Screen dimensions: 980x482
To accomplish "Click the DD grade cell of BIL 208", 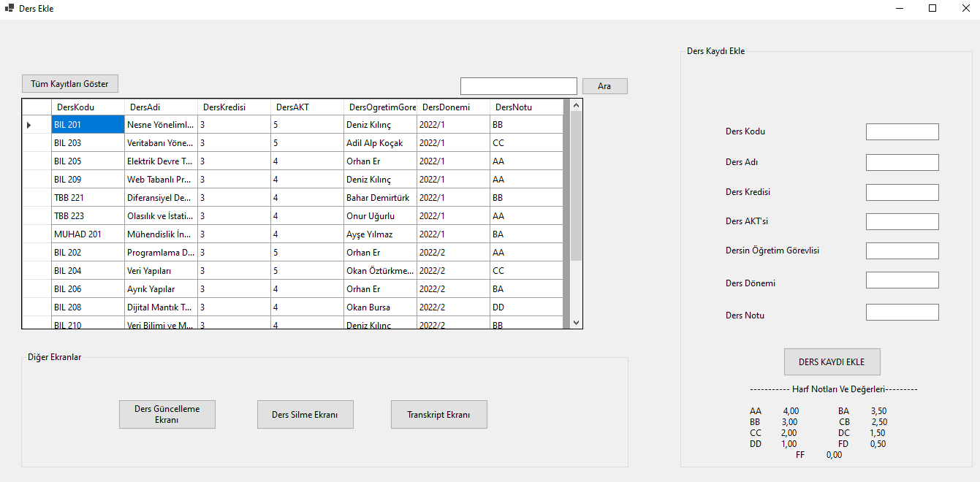I will click(x=527, y=307).
